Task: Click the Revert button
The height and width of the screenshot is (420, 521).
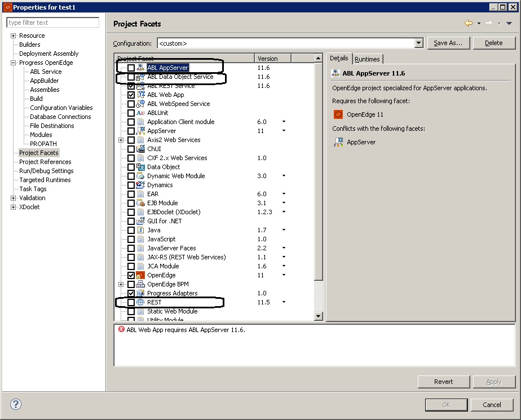Action: tap(443, 382)
